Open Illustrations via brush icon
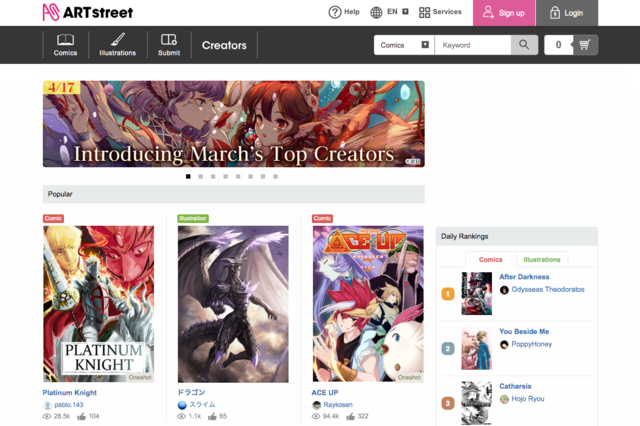This screenshot has width=640, height=426. (x=118, y=40)
